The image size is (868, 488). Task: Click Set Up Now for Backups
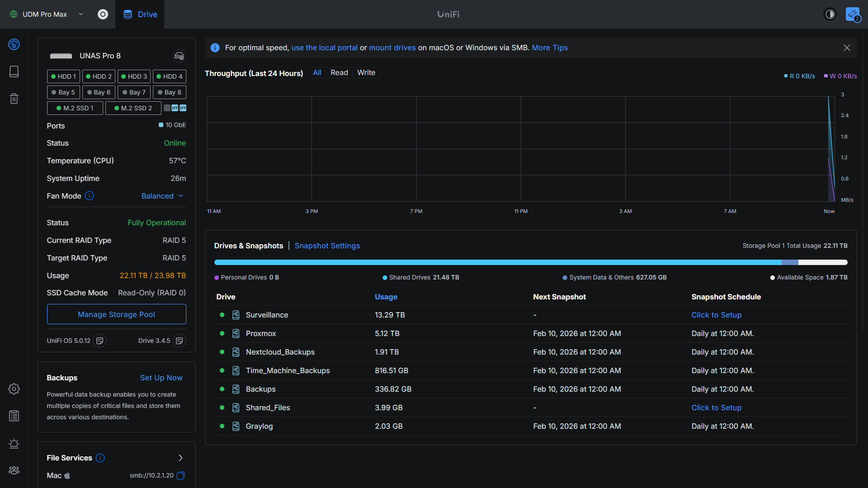[161, 378]
